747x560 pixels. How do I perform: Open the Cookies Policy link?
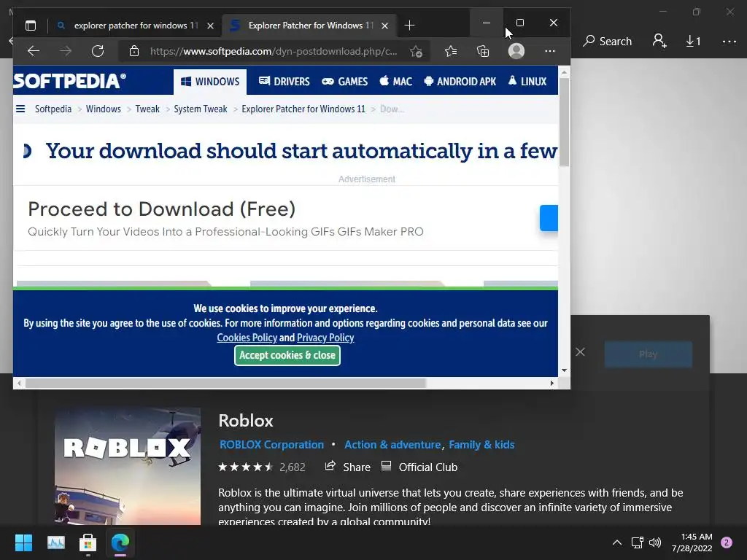tap(247, 338)
